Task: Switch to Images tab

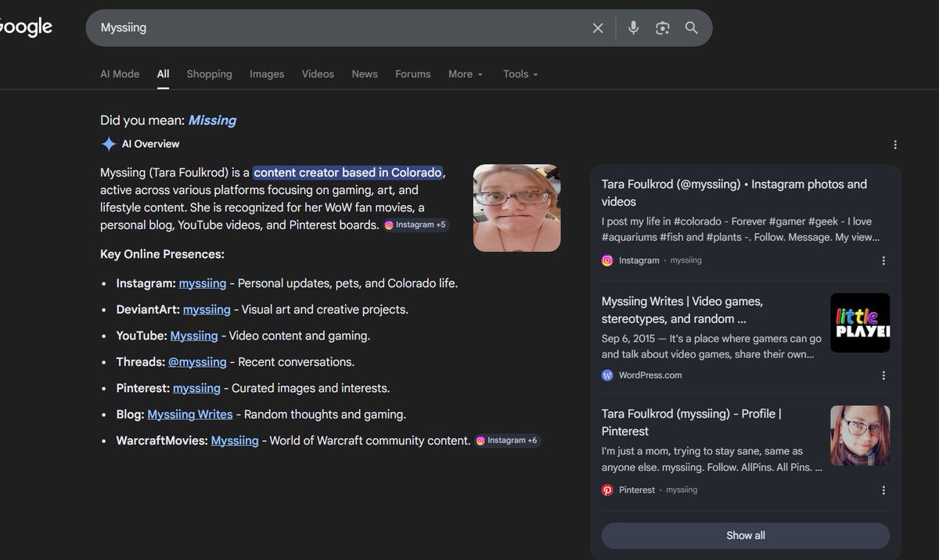Action: coord(267,74)
